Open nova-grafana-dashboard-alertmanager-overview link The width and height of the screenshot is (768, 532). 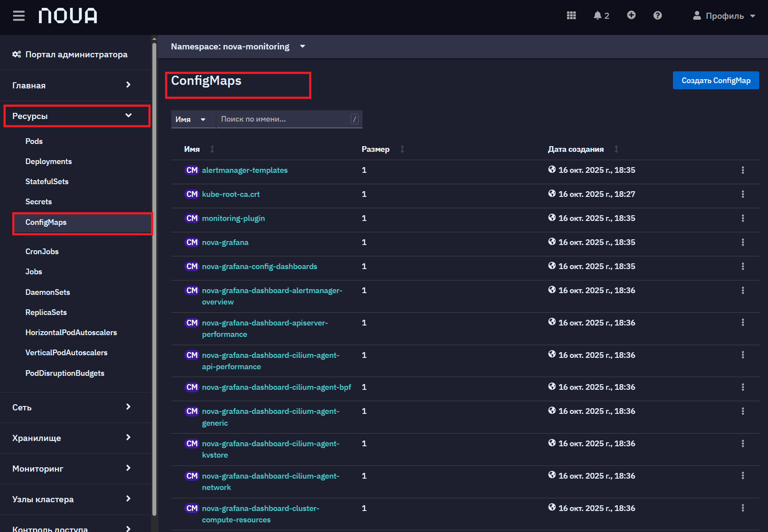pos(272,296)
